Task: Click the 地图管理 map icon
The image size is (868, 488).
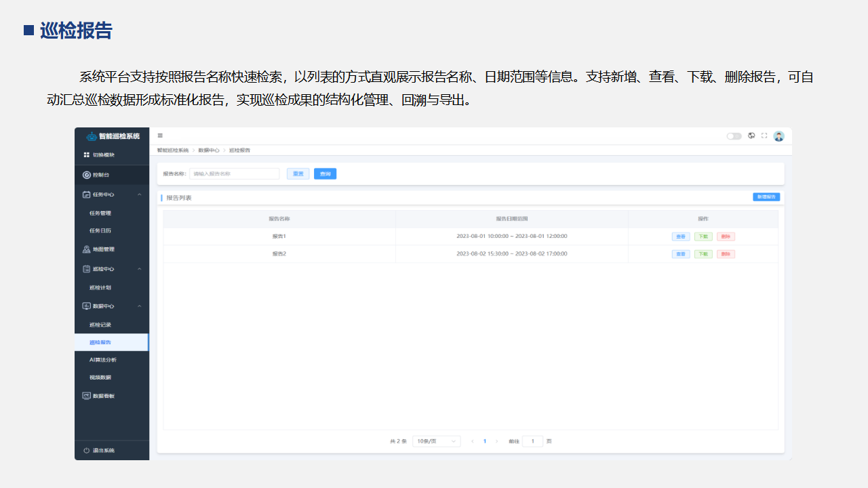Action: point(86,249)
